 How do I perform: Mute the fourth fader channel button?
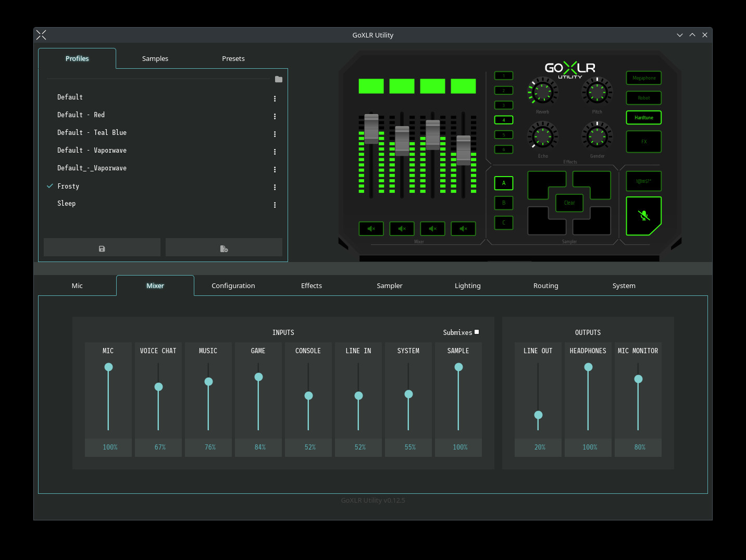coord(463,229)
